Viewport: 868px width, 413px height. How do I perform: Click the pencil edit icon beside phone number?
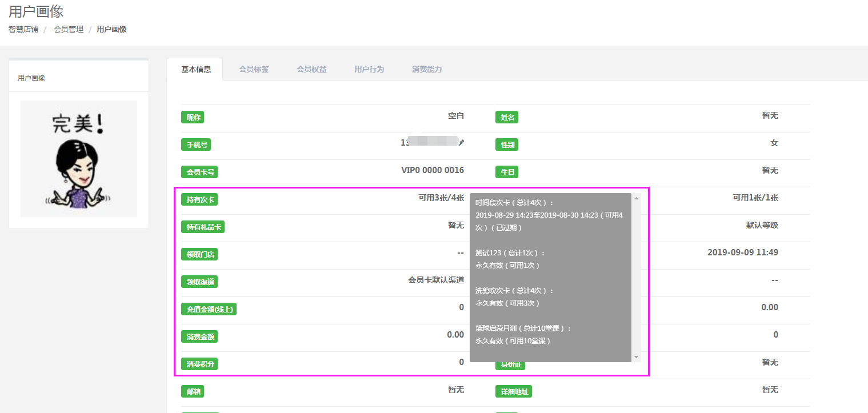(462, 143)
